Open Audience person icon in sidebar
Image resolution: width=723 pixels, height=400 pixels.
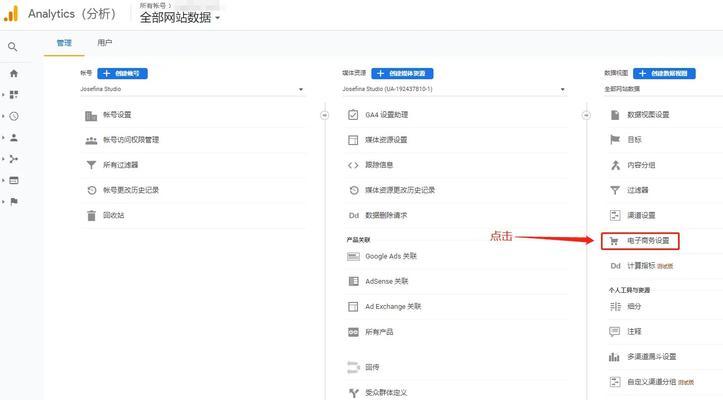pos(14,137)
